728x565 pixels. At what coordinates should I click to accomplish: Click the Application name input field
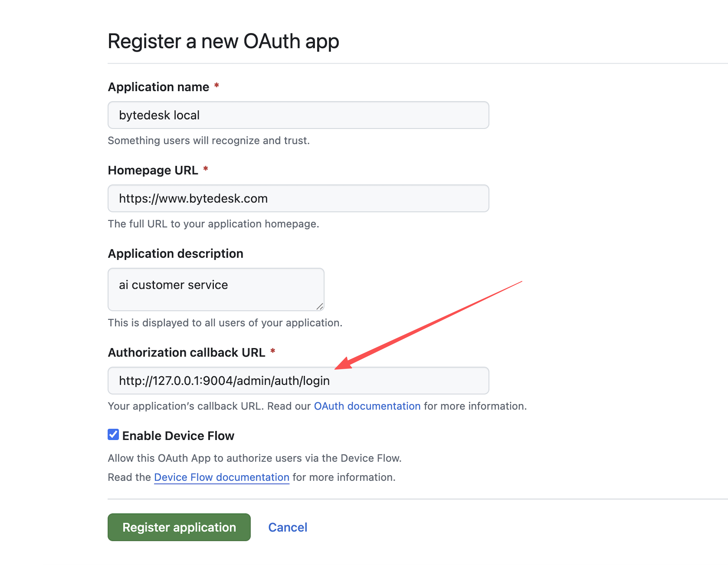click(298, 115)
